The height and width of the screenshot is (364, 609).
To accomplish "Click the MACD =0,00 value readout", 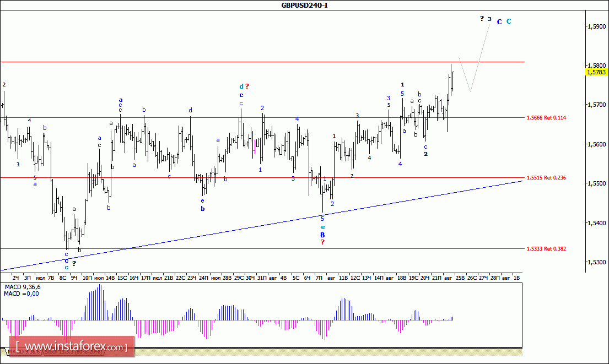I will click(x=20, y=294).
